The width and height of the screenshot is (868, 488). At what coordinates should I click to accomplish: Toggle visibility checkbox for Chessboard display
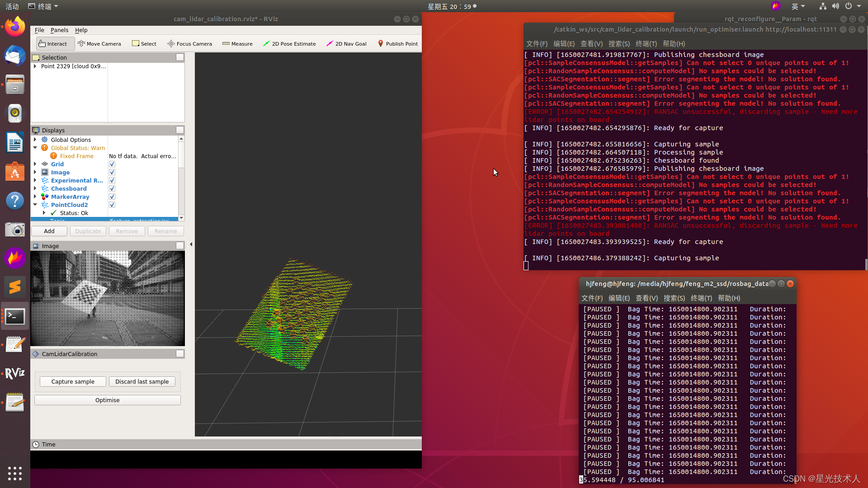112,188
